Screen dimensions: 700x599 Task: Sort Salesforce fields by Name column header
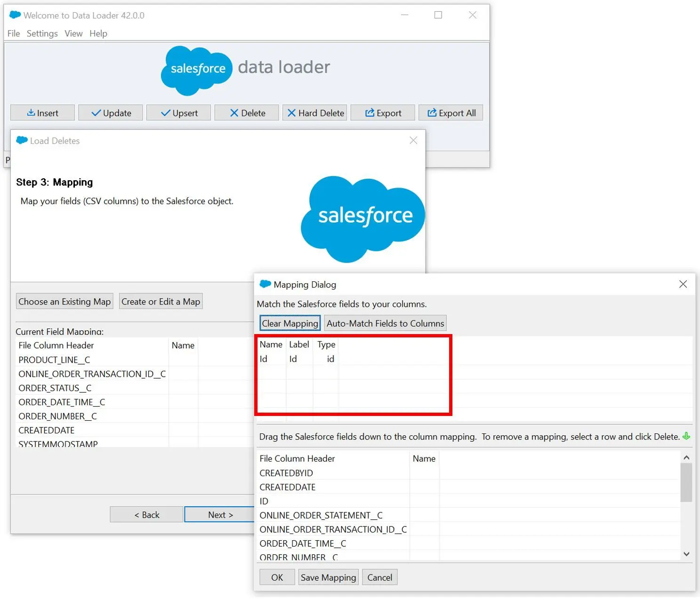(x=271, y=344)
